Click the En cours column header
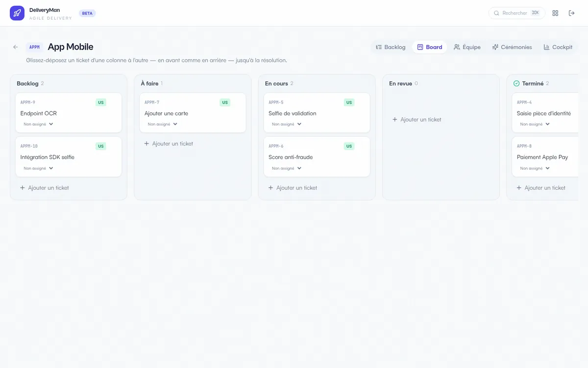 coord(276,83)
